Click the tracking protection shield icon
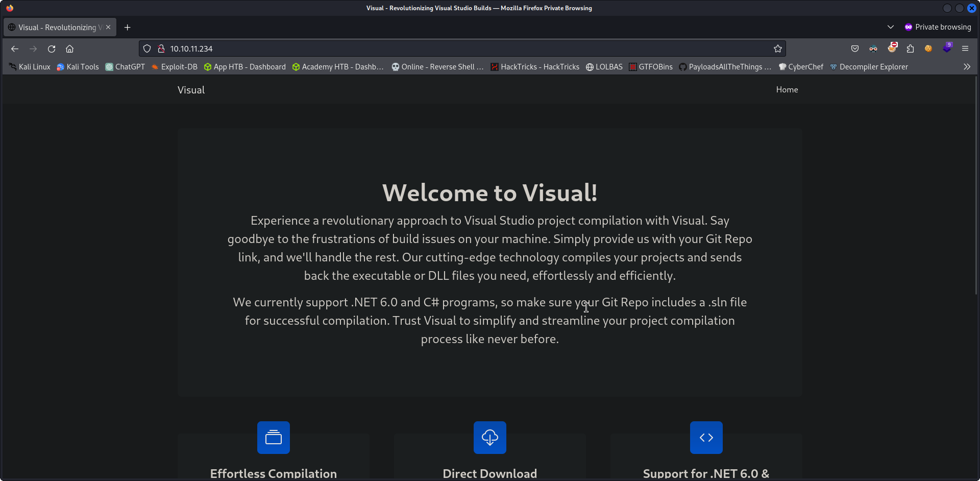Image resolution: width=980 pixels, height=481 pixels. [x=147, y=49]
